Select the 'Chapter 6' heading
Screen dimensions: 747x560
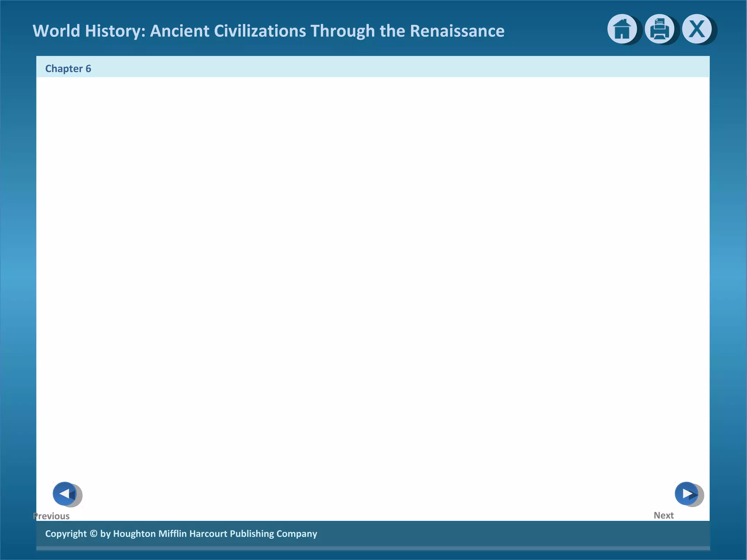68,69
